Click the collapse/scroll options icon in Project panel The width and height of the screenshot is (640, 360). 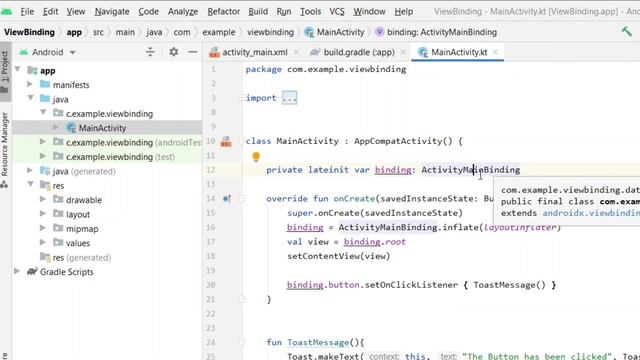[150, 52]
